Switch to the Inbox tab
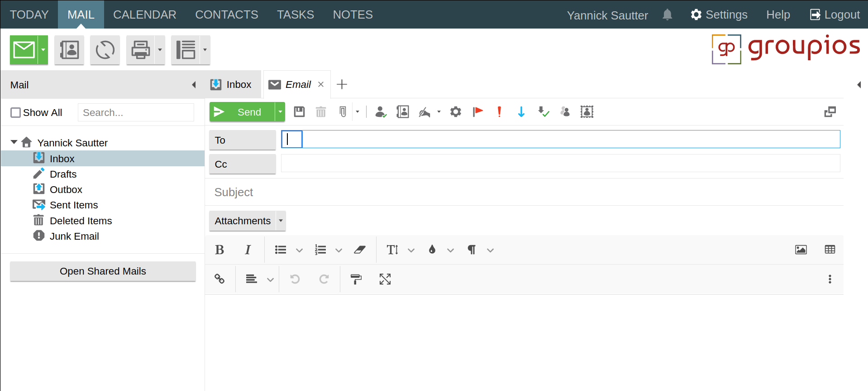The image size is (868, 391). coord(232,85)
